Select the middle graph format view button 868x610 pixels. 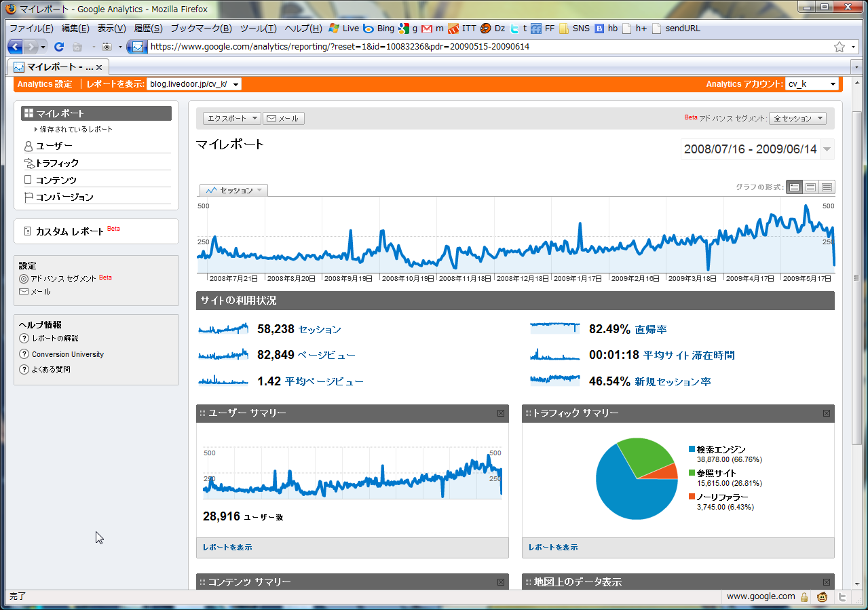(x=810, y=187)
